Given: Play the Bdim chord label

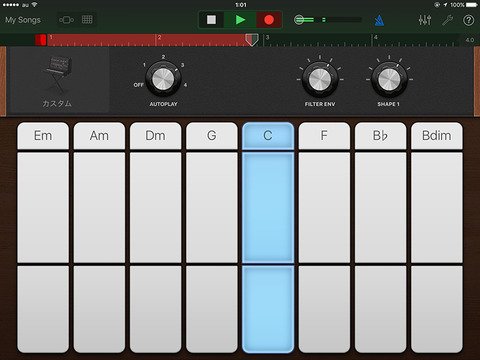Looking at the screenshot, I should click(437, 136).
